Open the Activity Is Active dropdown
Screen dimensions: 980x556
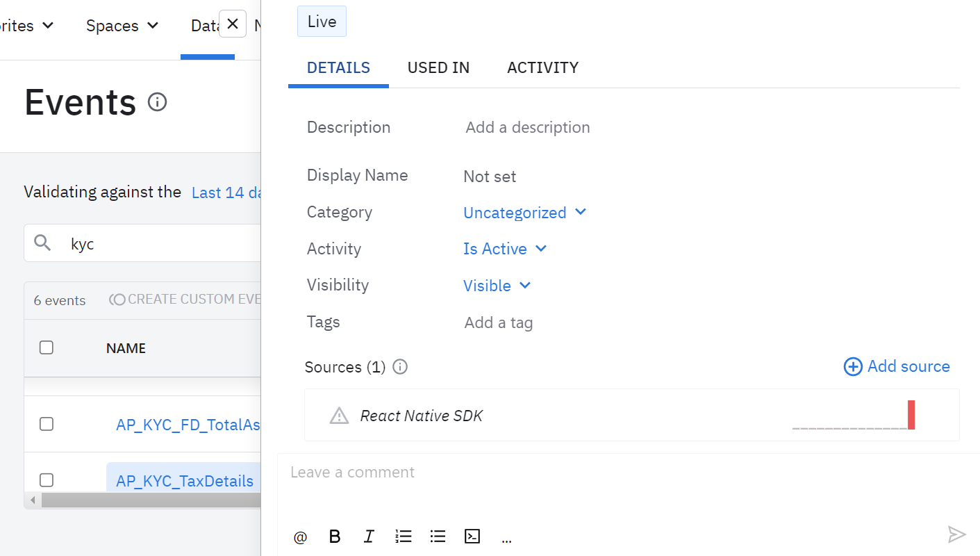pyautogui.click(x=505, y=249)
